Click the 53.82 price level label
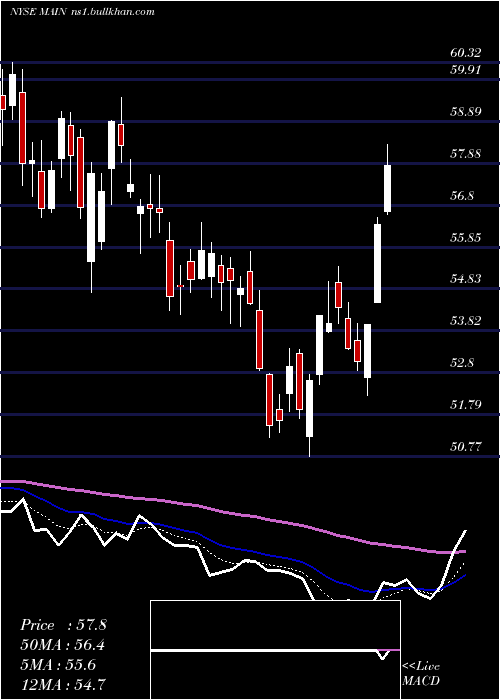The width and height of the screenshot is (500, 700). pyautogui.click(x=466, y=321)
